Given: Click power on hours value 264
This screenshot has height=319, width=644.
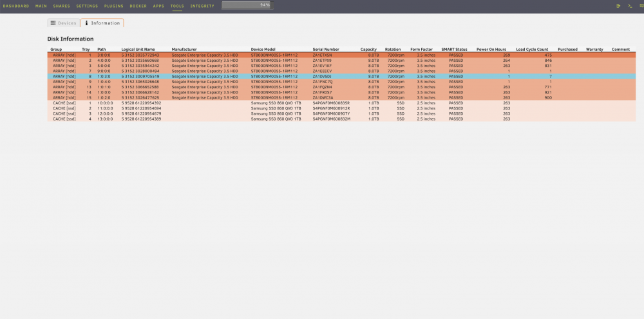Looking at the screenshot, I should (x=506, y=61).
